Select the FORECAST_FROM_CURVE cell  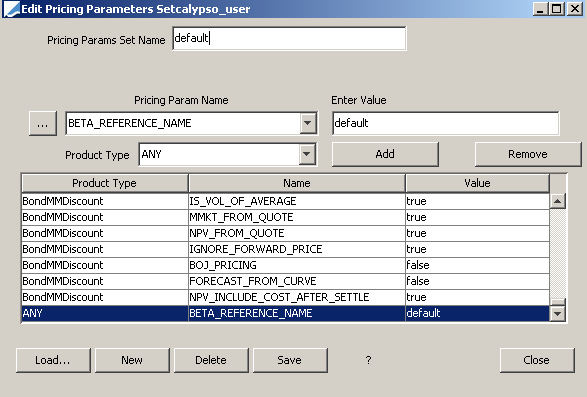coord(296,281)
